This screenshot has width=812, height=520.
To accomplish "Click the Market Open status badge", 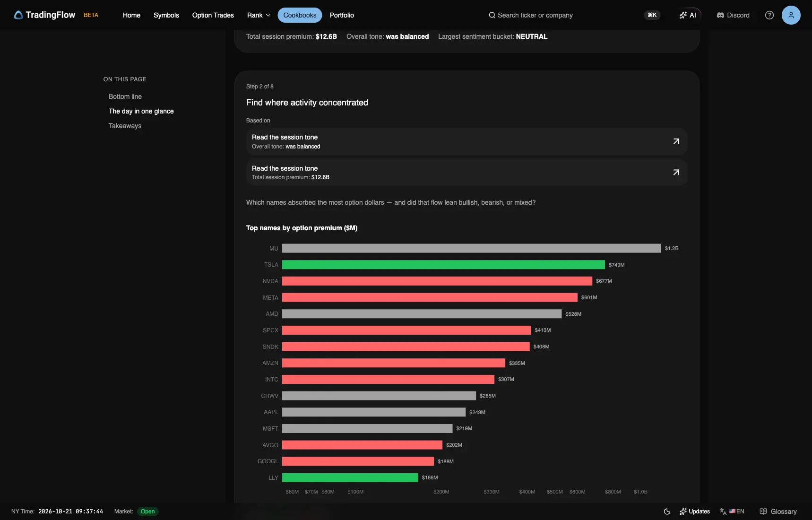I will click(147, 511).
